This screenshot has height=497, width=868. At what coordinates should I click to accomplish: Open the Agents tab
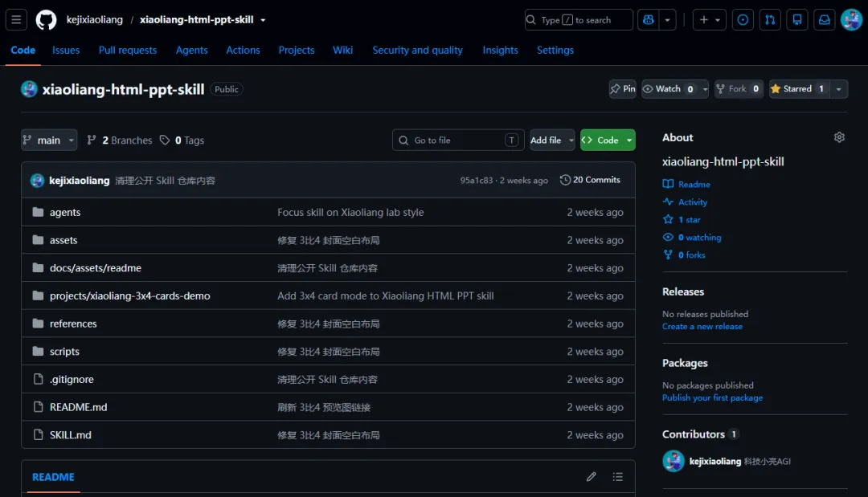point(191,50)
